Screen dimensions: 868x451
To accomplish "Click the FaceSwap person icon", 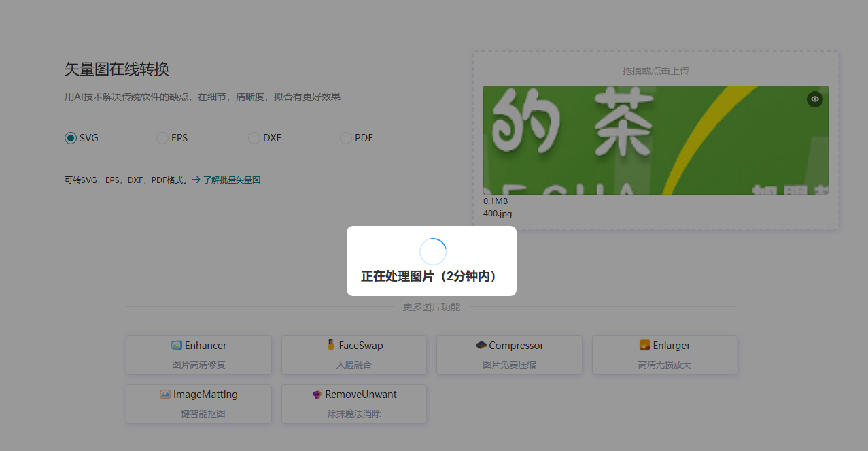I will [331, 345].
